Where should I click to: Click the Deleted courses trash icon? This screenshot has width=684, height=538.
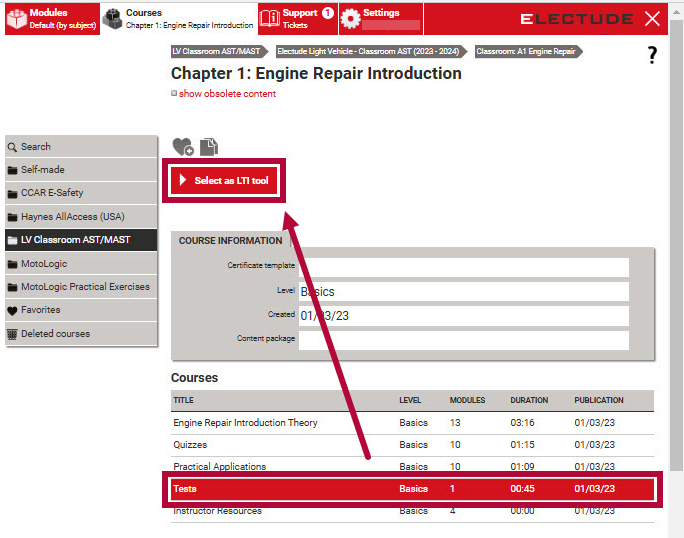tap(12, 334)
